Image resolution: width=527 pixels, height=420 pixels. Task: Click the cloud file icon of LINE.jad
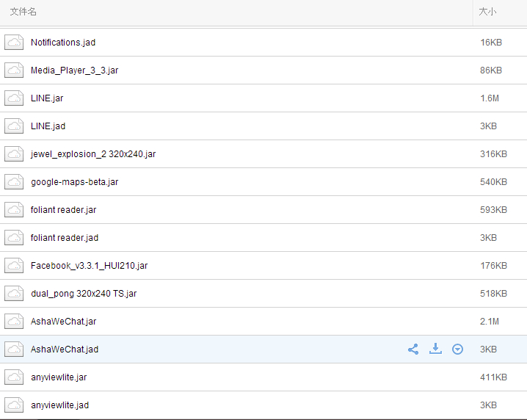(14, 126)
